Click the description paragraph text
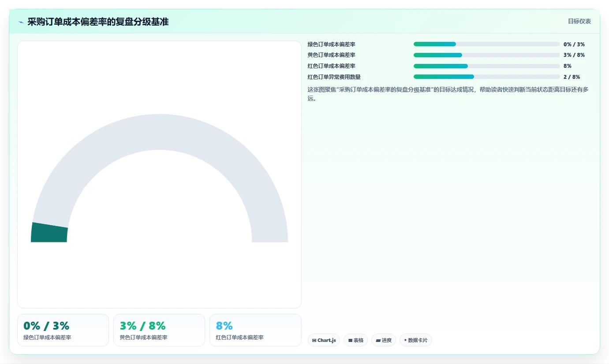The width and height of the screenshot is (609, 364). pyautogui.click(x=449, y=94)
